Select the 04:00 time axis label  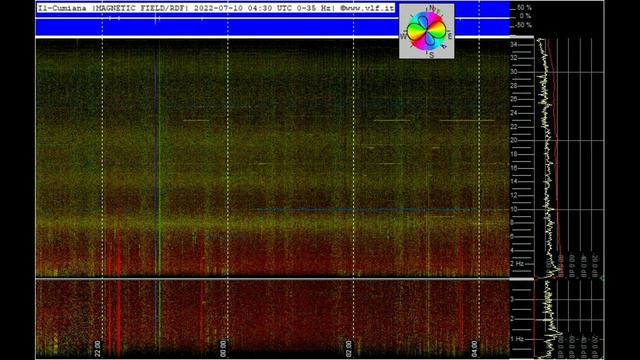474,349
